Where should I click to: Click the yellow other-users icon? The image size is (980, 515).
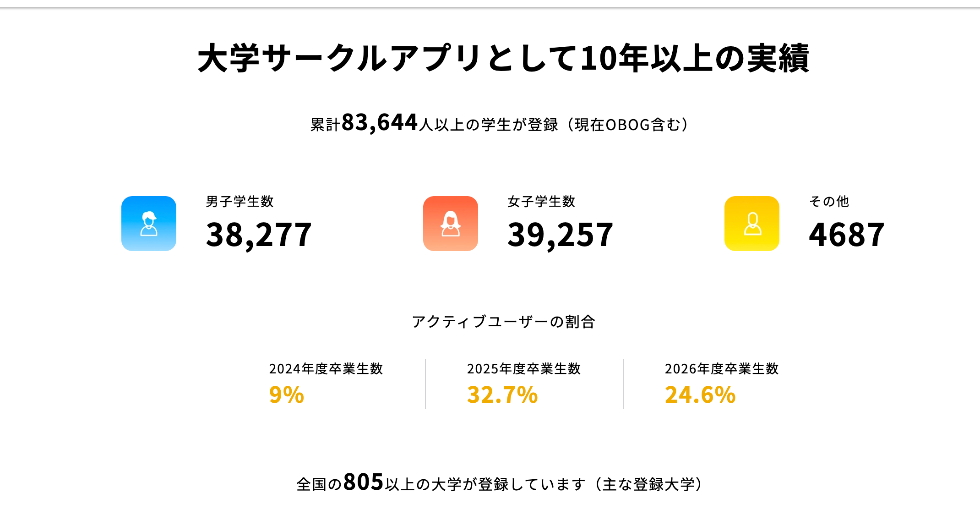click(x=751, y=224)
